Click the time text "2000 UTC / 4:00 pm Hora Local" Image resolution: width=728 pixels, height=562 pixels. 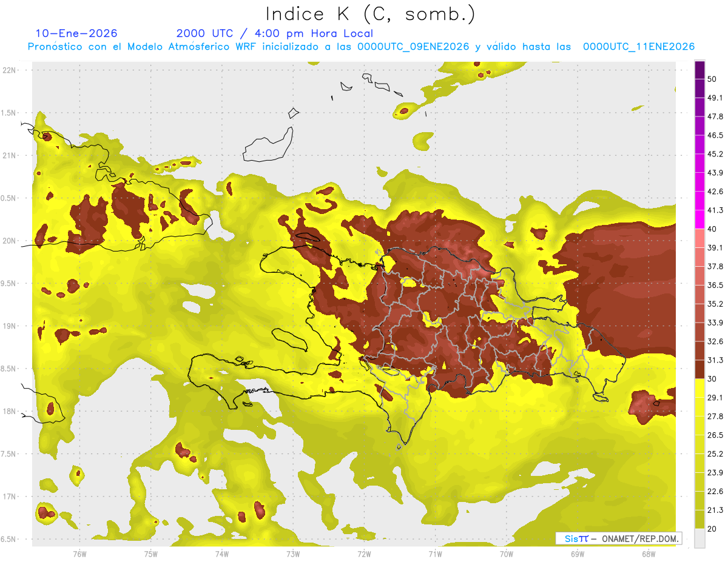(x=275, y=33)
